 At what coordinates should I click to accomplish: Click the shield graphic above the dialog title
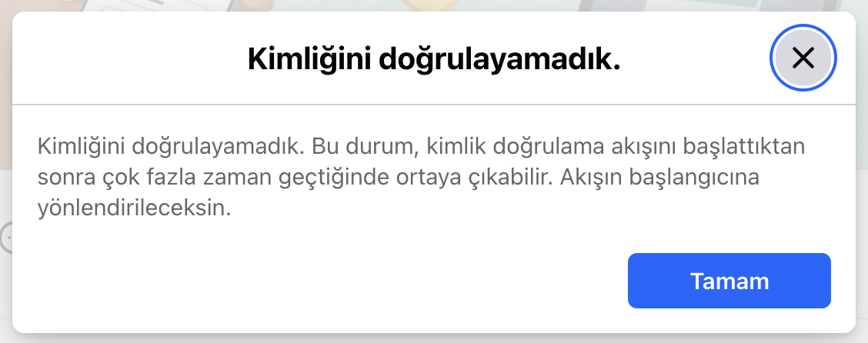[x=434, y=5]
